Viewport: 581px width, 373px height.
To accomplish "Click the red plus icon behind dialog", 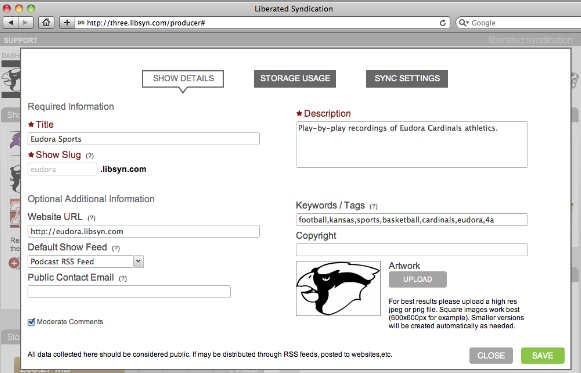I will coord(14,263).
